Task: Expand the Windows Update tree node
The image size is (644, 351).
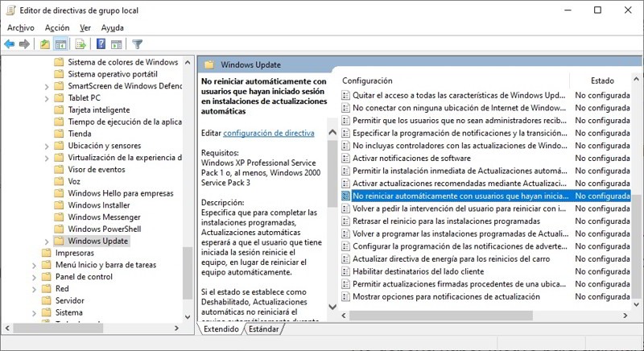Action: click(46, 241)
